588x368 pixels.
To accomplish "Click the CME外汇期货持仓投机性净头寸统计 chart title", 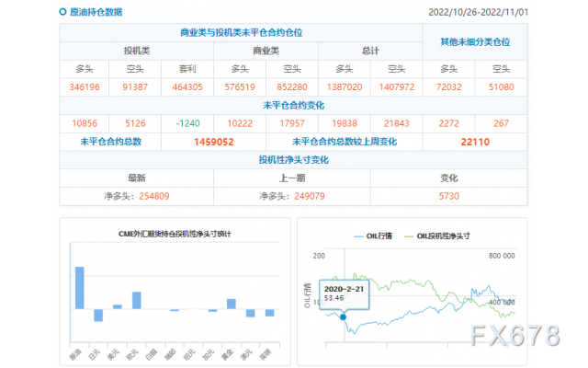I will [x=175, y=234].
